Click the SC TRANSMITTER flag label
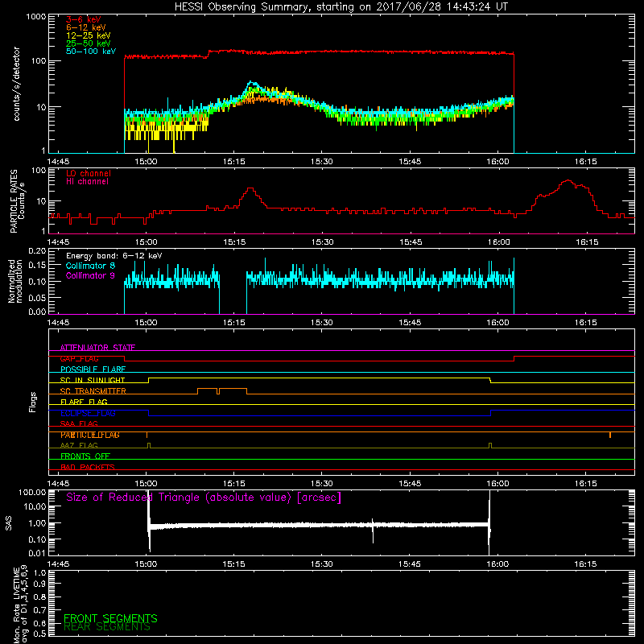 coord(93,391)
